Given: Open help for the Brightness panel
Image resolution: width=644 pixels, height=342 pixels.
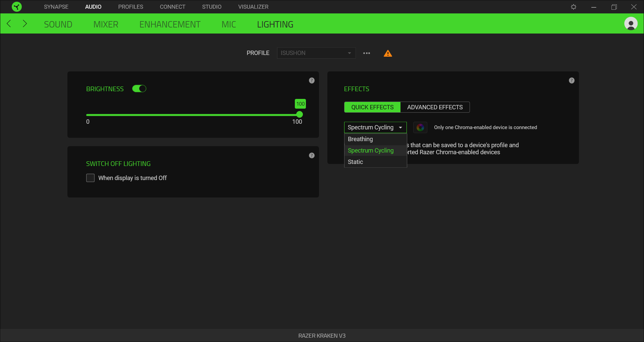Looking at the screenshot, I should click(x=312, y=80).
